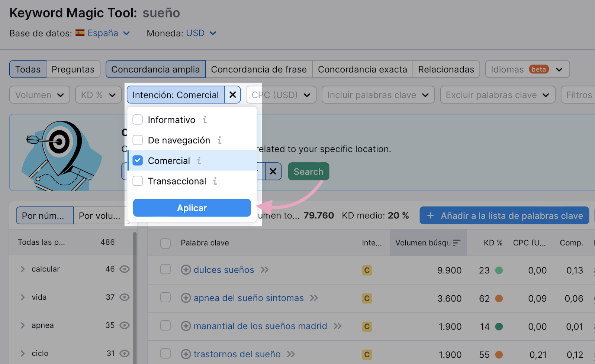Check the Transaccional checkbox
This screenshot has height=364, width=595.
tap(138, 181)
